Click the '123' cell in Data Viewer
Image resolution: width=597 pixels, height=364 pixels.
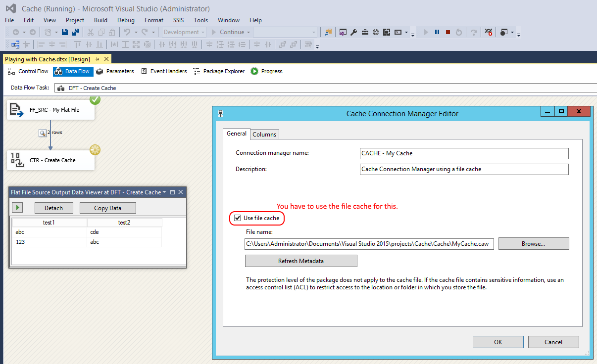tap(49, 242)
